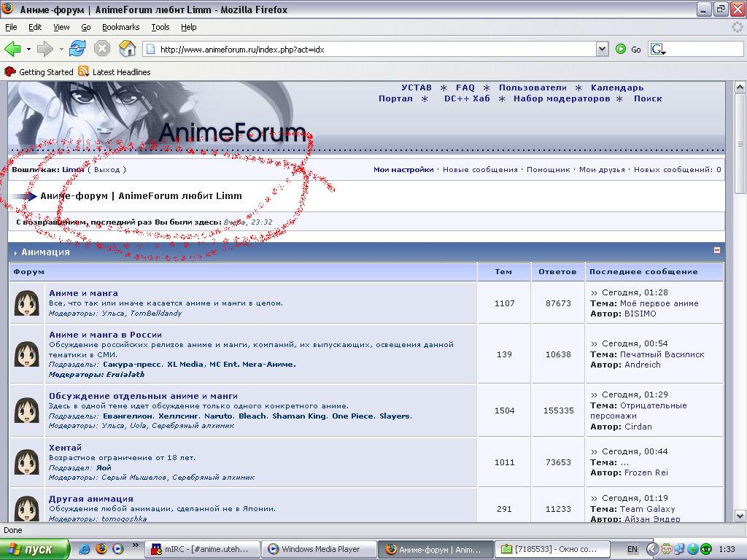This screenshot has width=747, height=560.
Task: Click the Stop loading icon
Action: tap(102, 49)
